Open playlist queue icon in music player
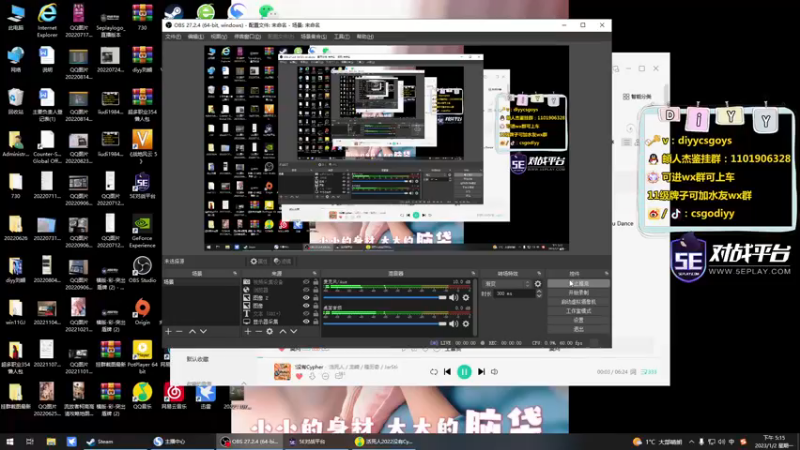The width and height of the screenshot is (800, 450). pos(649,372)
